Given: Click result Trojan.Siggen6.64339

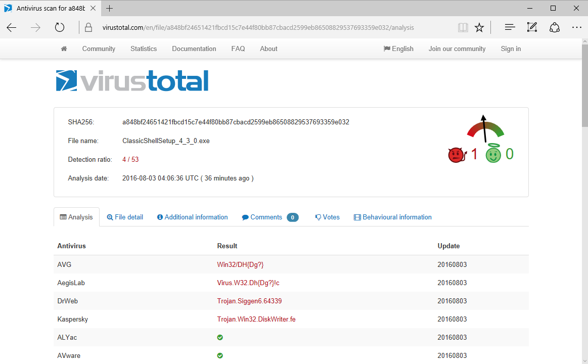Looking at the screenshot, I should [249, 301].
